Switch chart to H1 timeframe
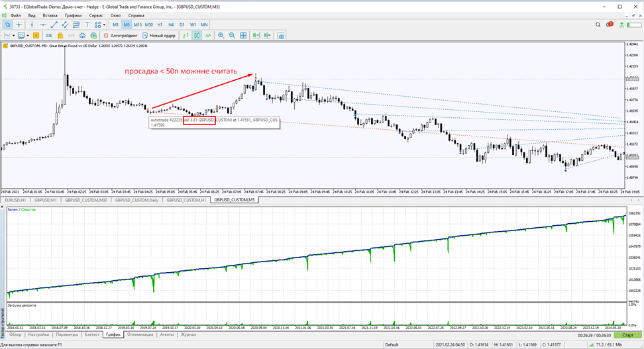644x349 pixels. click(x=160, y=25)
